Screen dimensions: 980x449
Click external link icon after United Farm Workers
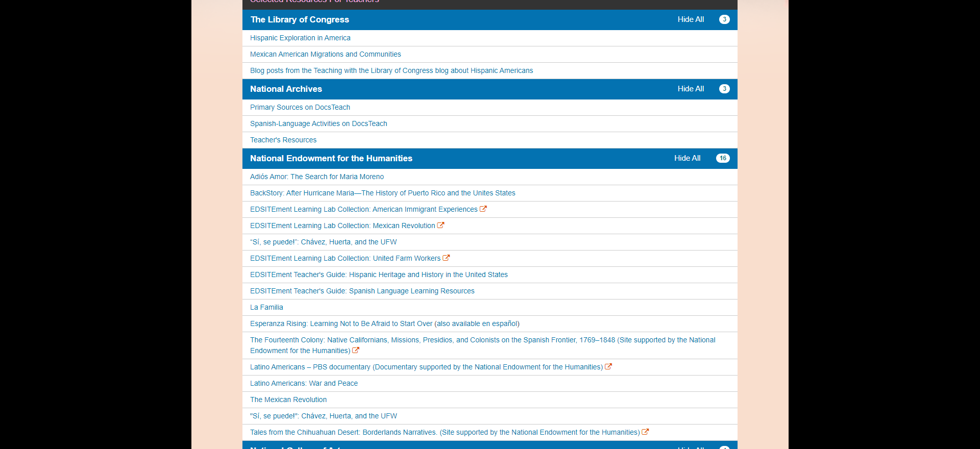(x=446, y=258)
